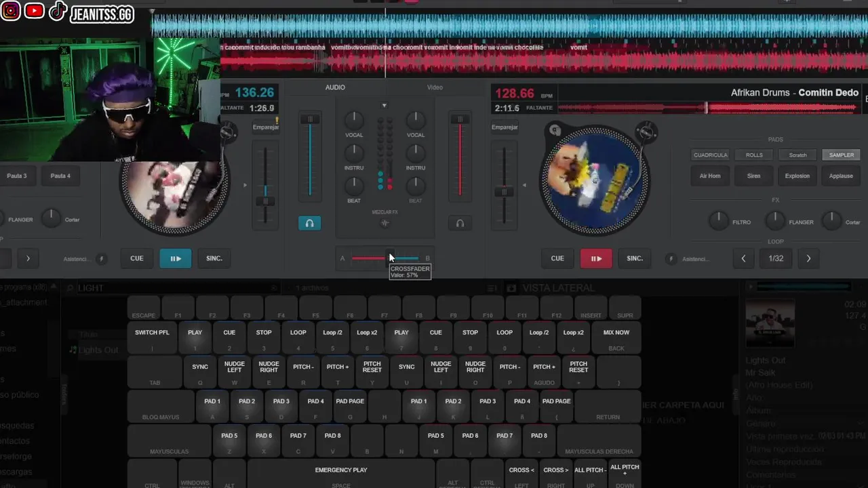Screen dimensions: 868x488
Task: Toggle left deck headphone cue button
Action: (x=309, y=223)
